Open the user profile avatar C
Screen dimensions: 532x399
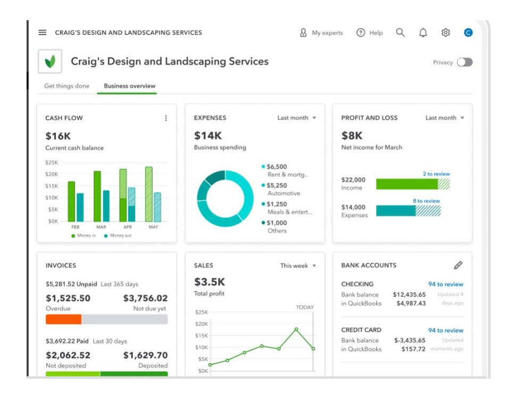point(468,32)
